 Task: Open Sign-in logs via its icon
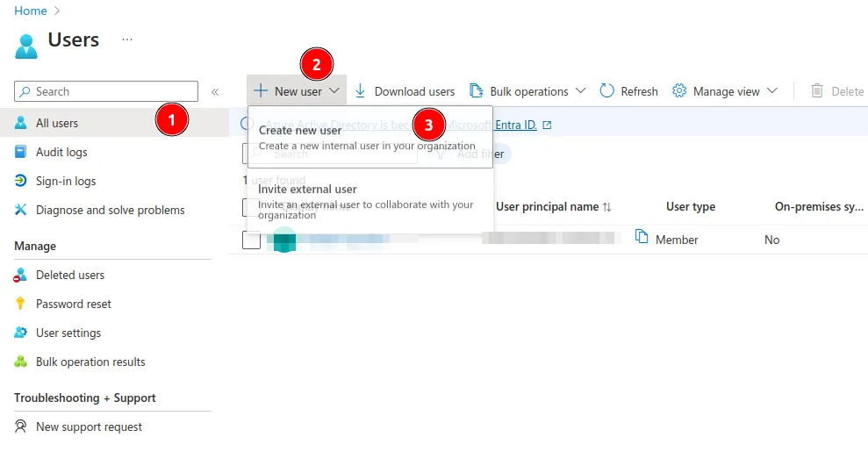(x=21, y=181)
